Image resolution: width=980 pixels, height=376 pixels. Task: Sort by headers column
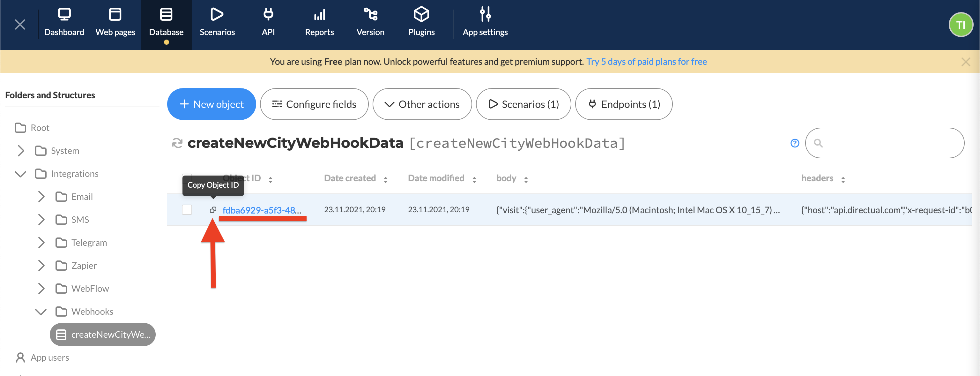point(843,180)
